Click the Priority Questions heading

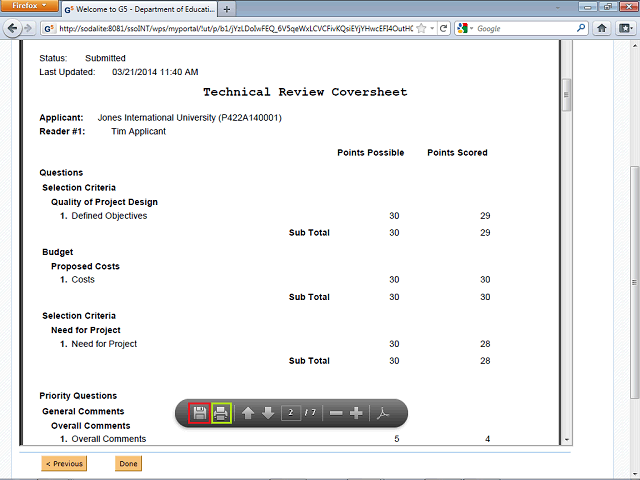click(78, 396)
